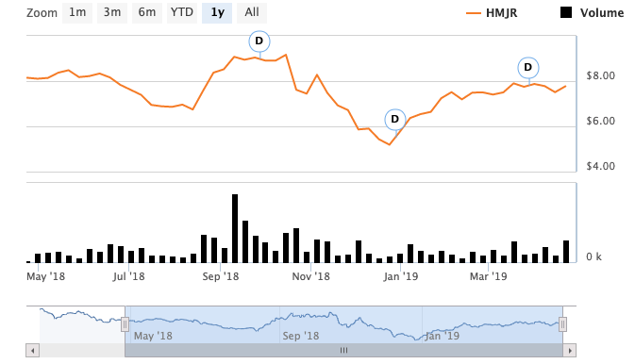Click the right navigator range handle
635x364 pixels.
563,324
